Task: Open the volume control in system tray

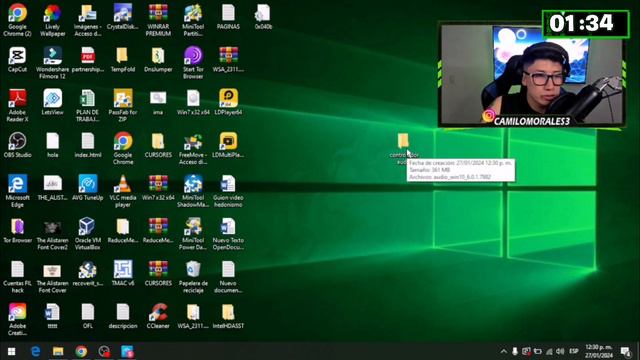Action: (560, 351)
